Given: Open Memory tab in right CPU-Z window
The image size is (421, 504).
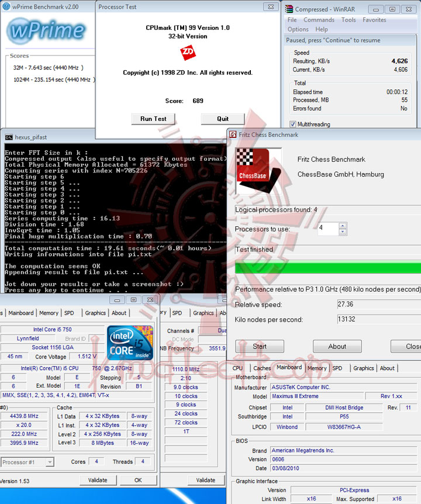Looking at the screenshot, I should pyautogui.click(x=317, y=368).
